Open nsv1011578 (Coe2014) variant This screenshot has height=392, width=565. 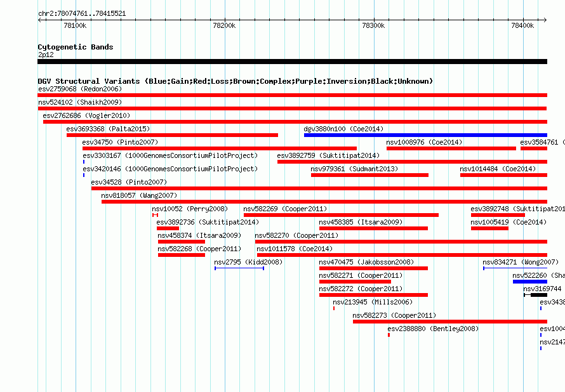(402, 255)
